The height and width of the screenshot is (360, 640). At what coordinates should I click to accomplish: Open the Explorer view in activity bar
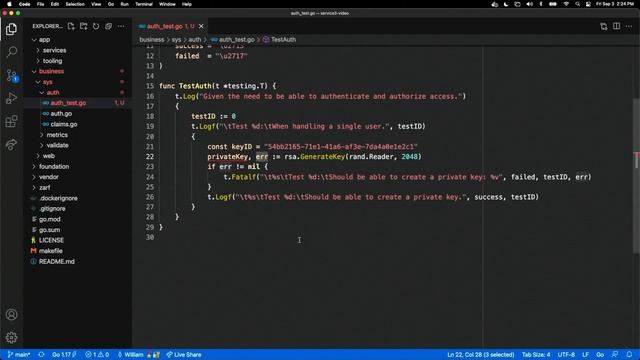(11, 29)
